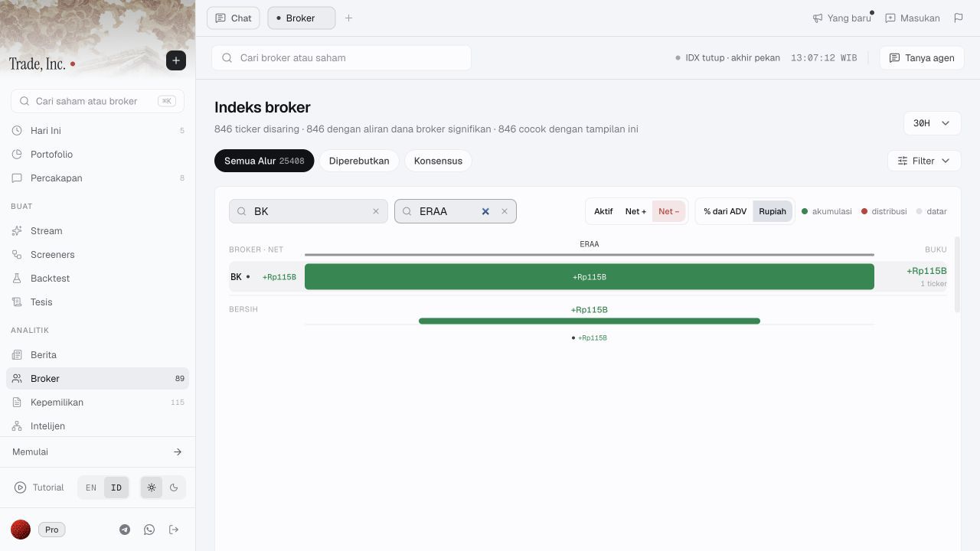Switch to Rupiah view
Screen dimensions: 980x551
click(x=773, y=211)
